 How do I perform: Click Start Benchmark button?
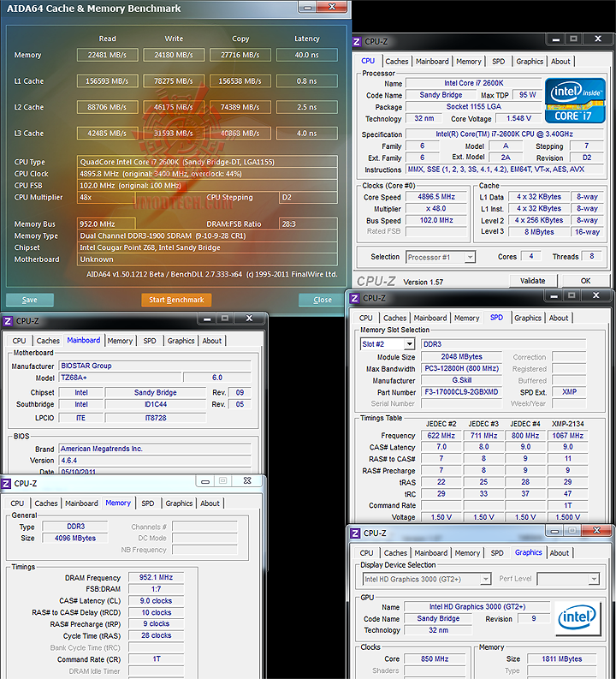(176, 300)
